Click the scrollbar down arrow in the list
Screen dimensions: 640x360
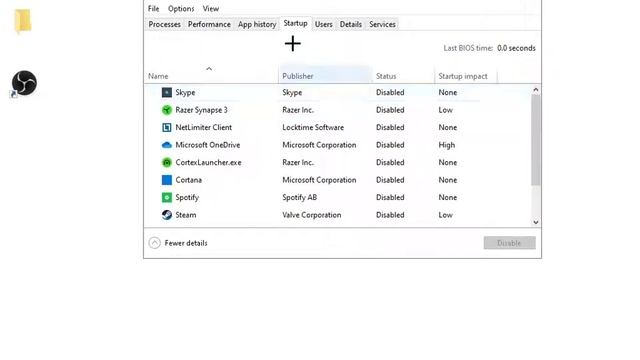click(x=536, y=222)
